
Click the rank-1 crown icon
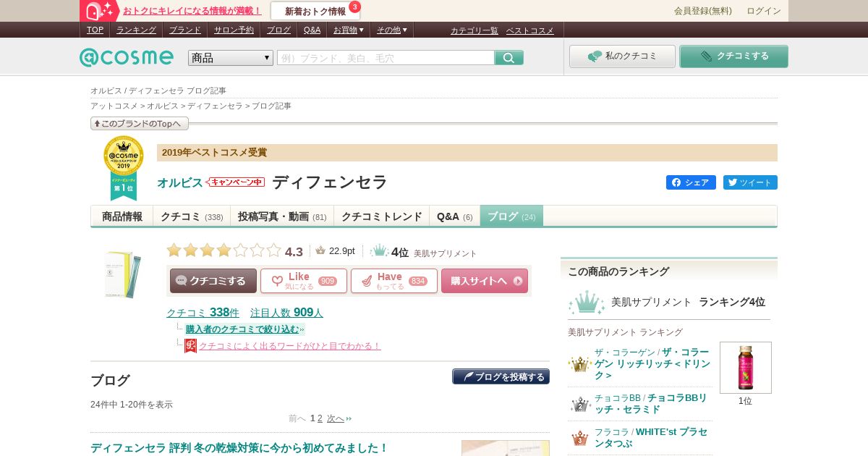click(x=579, y=363)
